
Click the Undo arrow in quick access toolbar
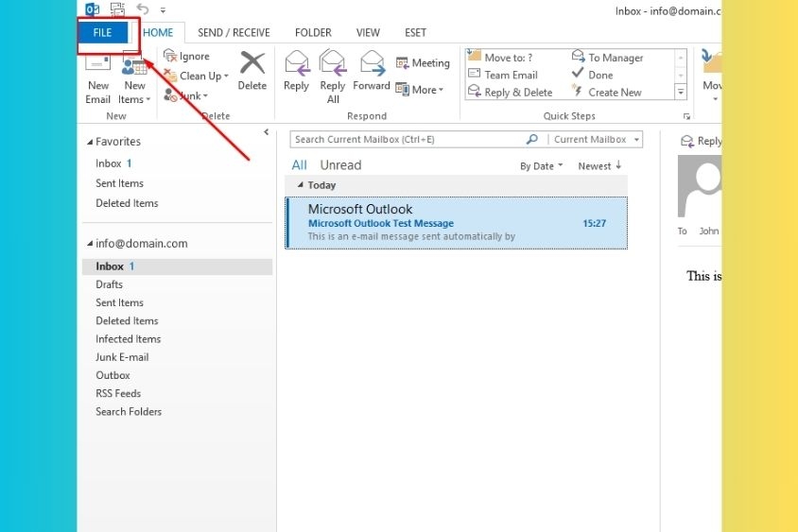point(143,9)
